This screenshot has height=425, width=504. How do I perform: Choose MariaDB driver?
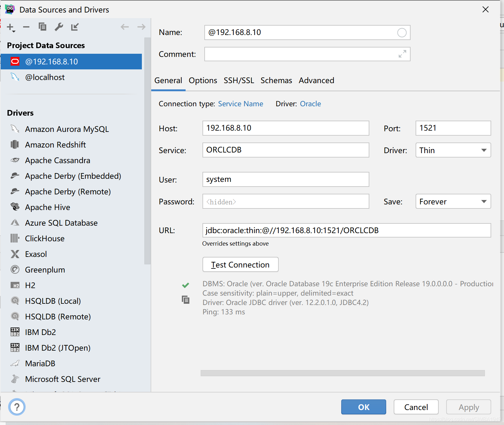pyautogui.click(x=71, y=363)
